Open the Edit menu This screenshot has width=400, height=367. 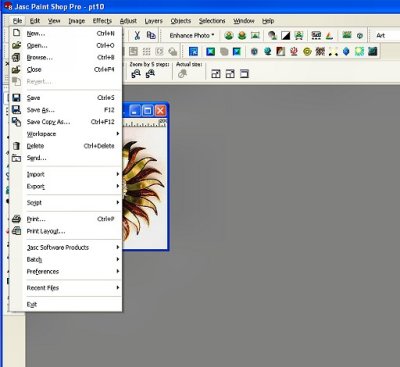pyautogui.click(x=35, y=21)
